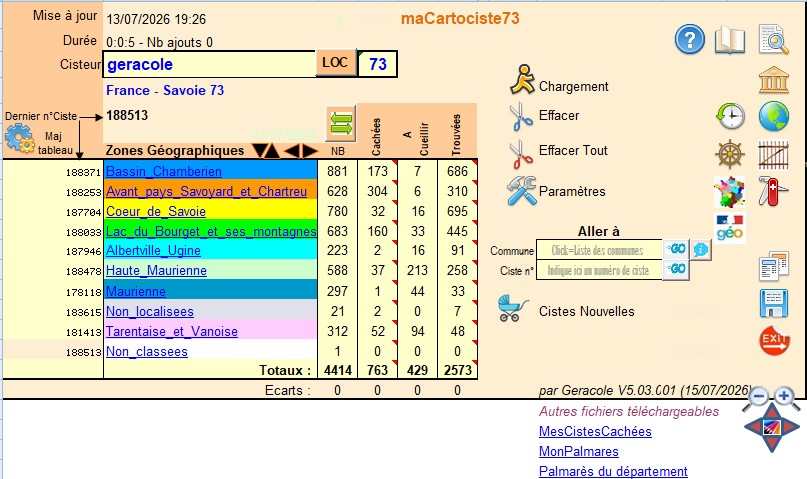Click the Effacer Tout label
The width and height of the screenshot is (807, 479).
click(573, 150)
